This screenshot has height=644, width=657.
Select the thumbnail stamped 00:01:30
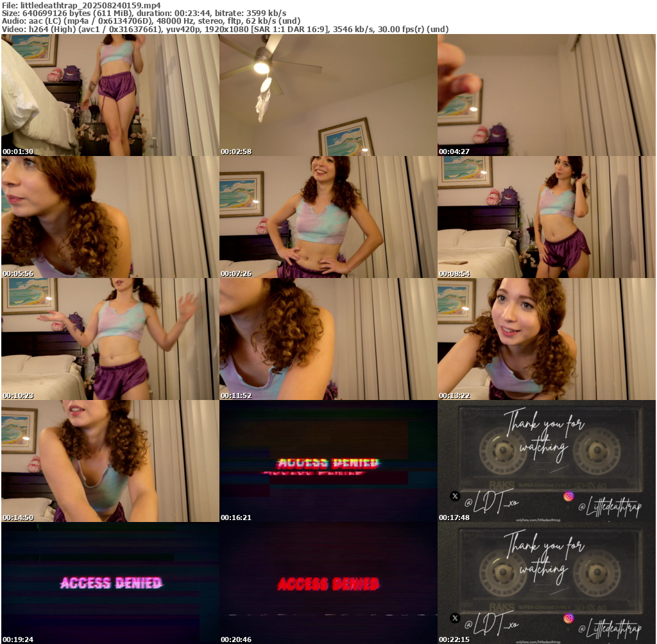click(x=110, y=95)
